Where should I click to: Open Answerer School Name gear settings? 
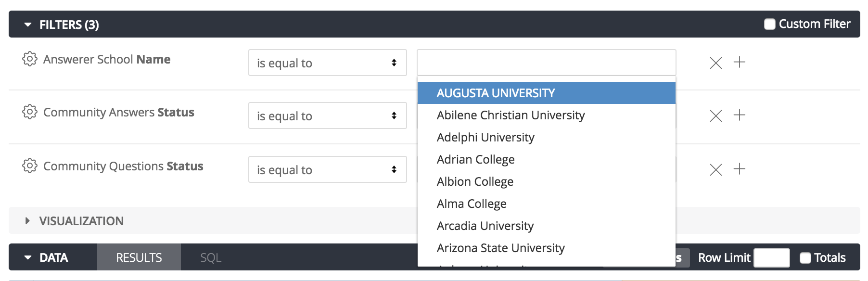point(30,59)
